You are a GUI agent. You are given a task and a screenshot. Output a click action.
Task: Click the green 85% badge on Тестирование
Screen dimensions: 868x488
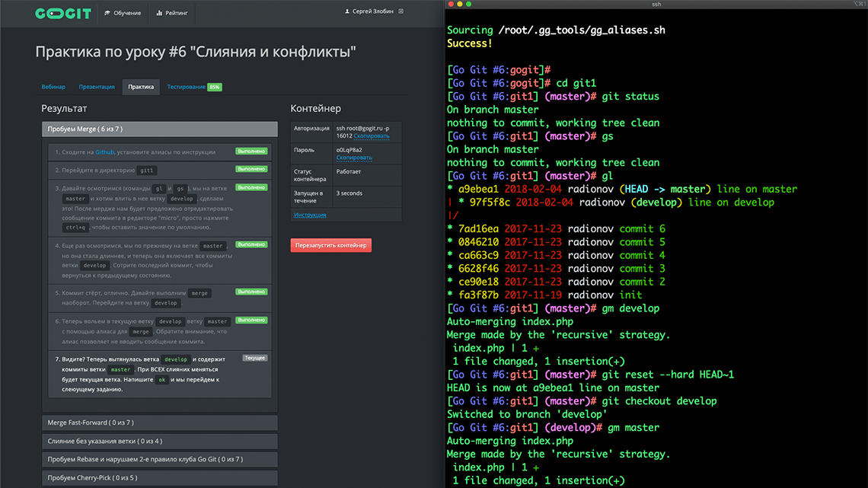(215, 87)
